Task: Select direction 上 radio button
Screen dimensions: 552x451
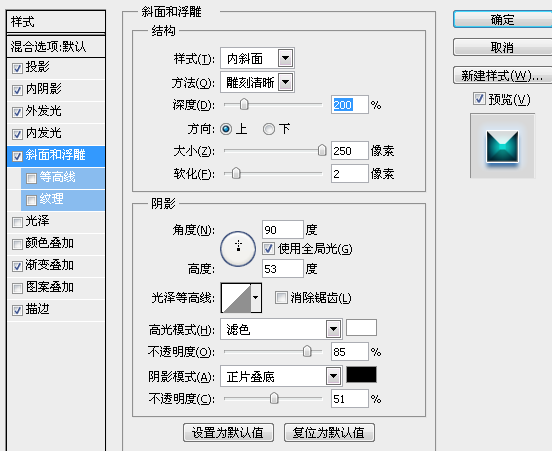Action: tap(226, 129)
